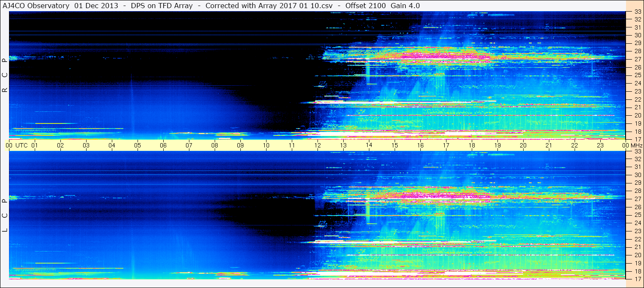Image resolution: width=644 pixels, height=288 pixels.
Task: Click 27 MHz label in RCP frequency scale
Action: (x=637, y=59)
